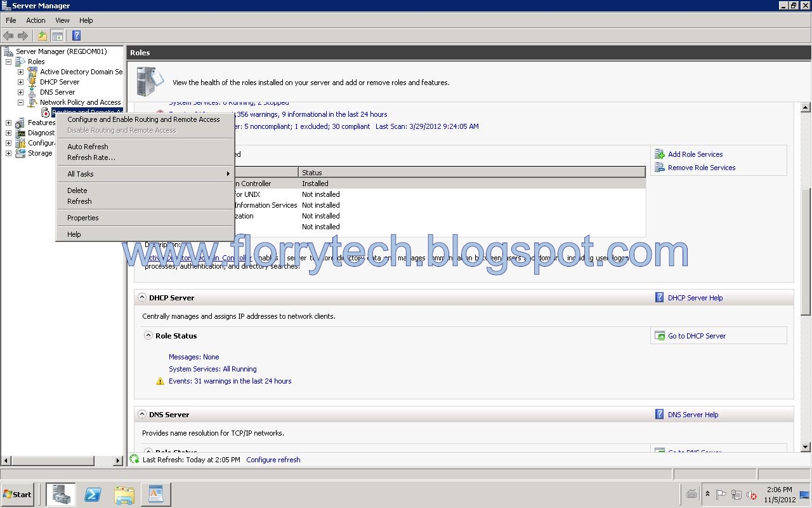Open the All Tasks submenu
Viewport: 812px width, 508px height.
[144, 174]
